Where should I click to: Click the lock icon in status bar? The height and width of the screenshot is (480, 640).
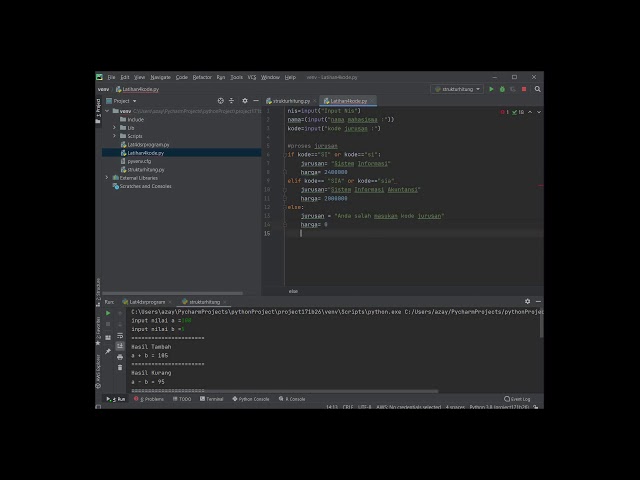coord(536,407)
